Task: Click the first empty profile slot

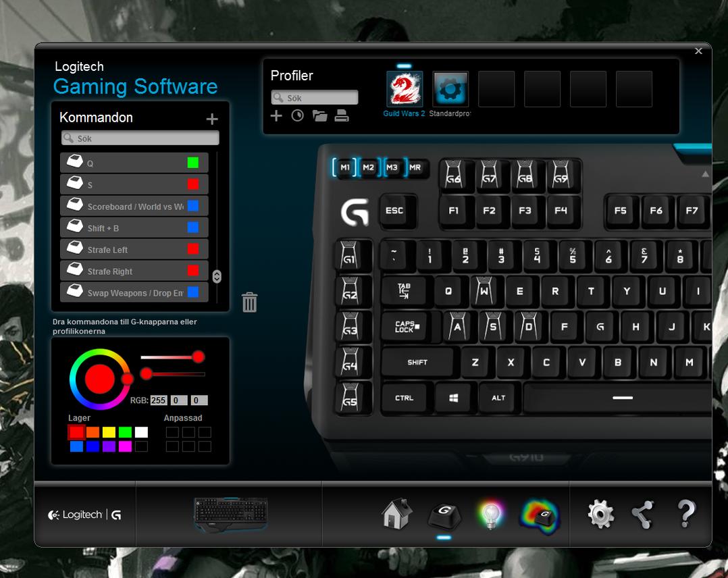Action: [x=496, y=89]
